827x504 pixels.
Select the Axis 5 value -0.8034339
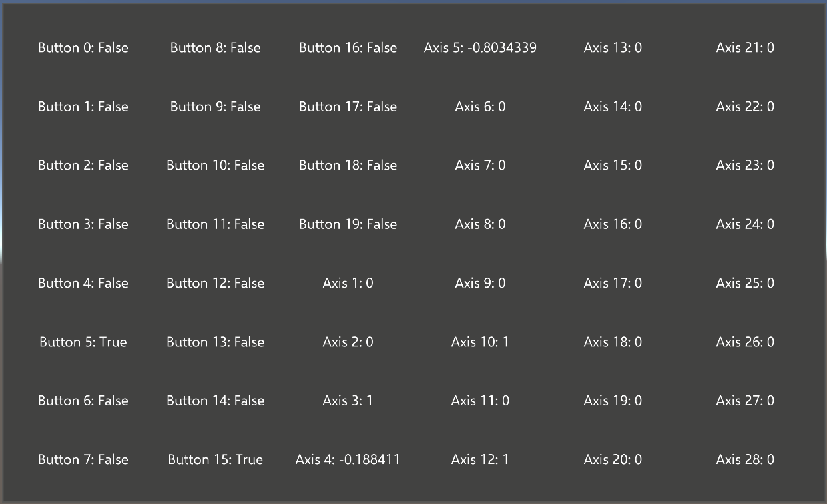coord(480,47)
